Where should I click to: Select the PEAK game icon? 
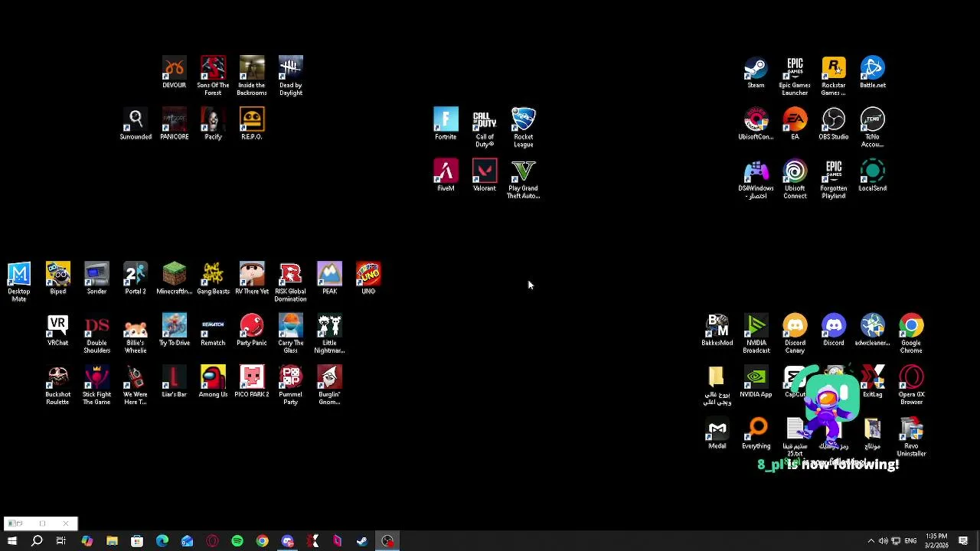(x=329, y=279)
